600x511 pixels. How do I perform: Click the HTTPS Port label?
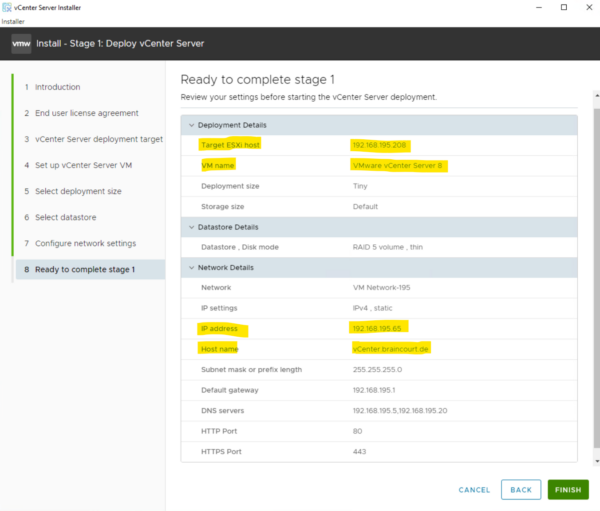tap(221, 452)
